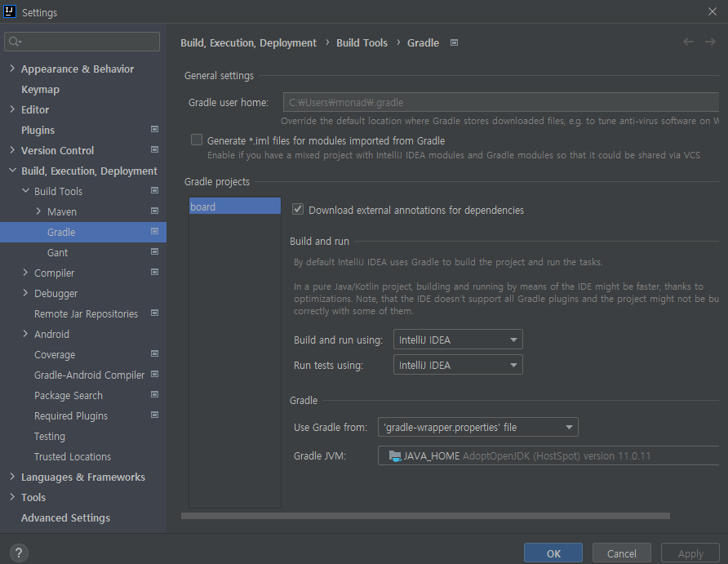This screenshot has height=564, width=728.
Task: Expand Languages & Frameworks section
Action: tap(12, 477)
